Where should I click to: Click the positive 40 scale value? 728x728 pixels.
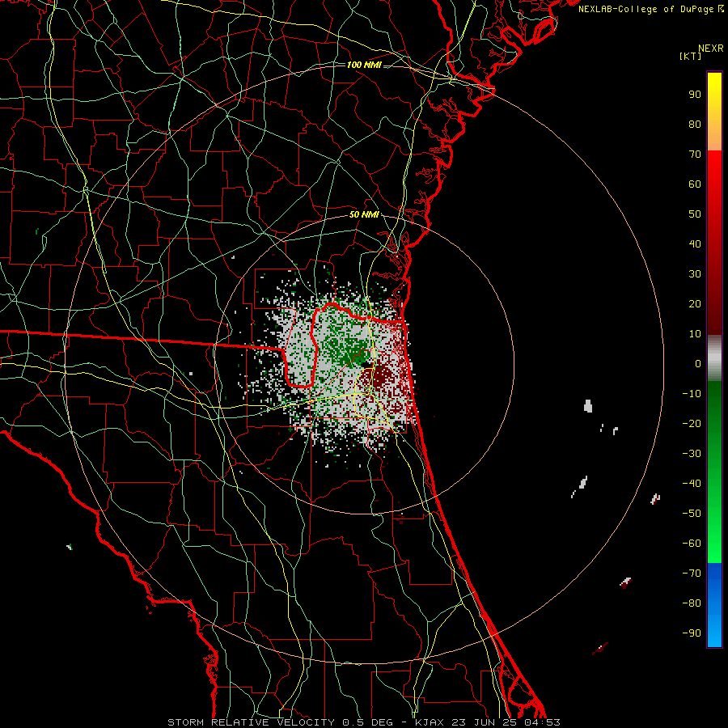click(695, 244)
